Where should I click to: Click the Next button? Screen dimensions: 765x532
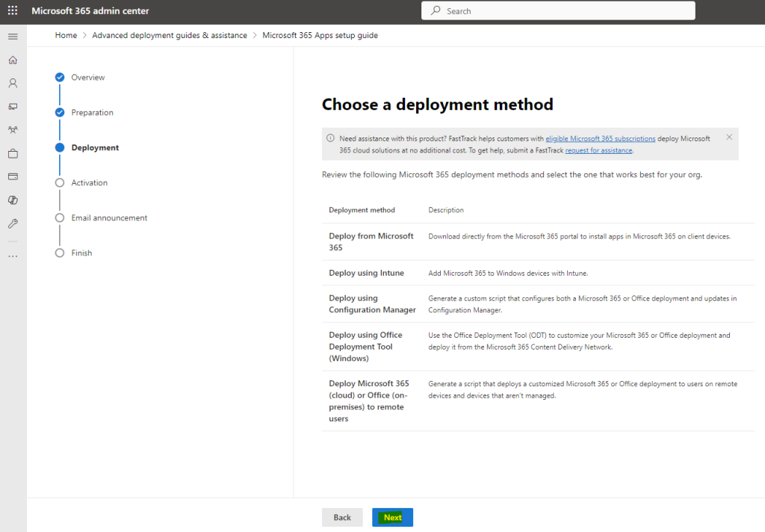click(x=392, y=517)
